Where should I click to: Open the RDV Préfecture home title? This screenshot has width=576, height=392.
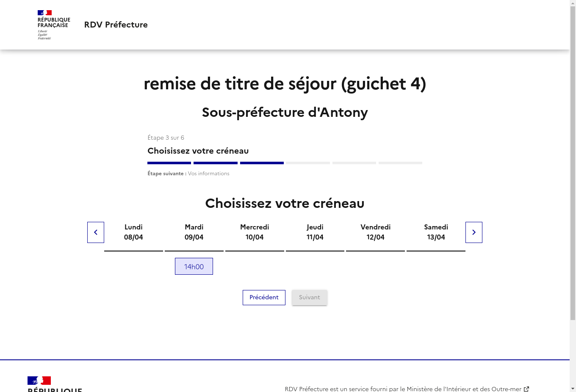point(116,25)
